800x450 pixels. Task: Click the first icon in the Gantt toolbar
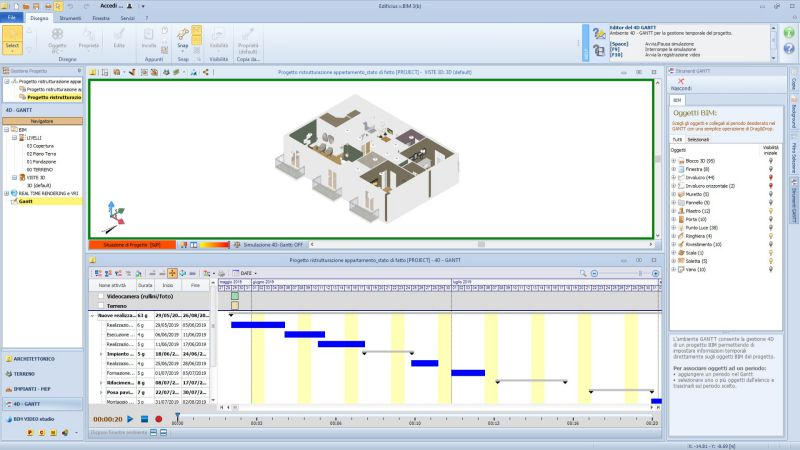pos(98,273)
